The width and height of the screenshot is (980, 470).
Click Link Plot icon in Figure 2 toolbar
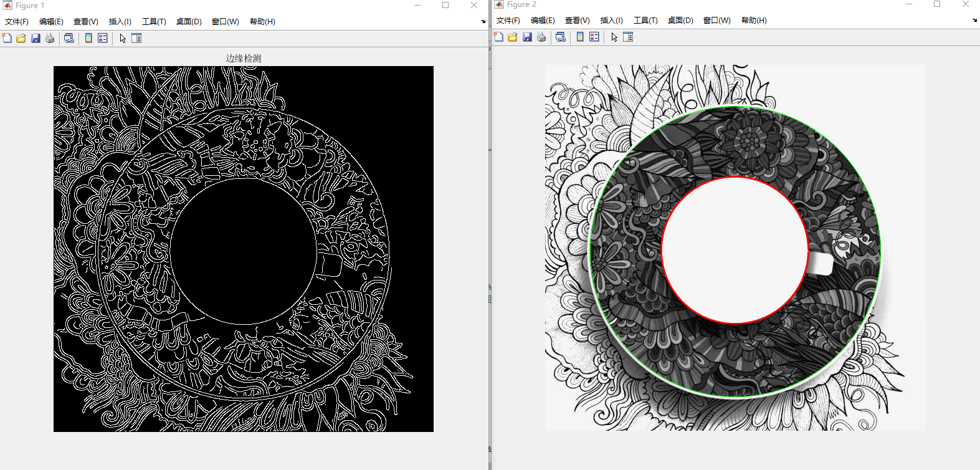click(561, 37)
